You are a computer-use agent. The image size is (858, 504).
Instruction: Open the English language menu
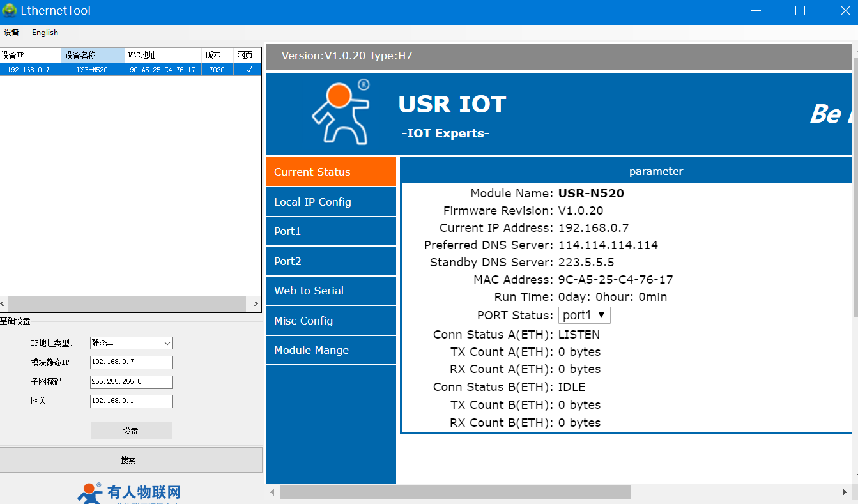[x=45, y=33]
